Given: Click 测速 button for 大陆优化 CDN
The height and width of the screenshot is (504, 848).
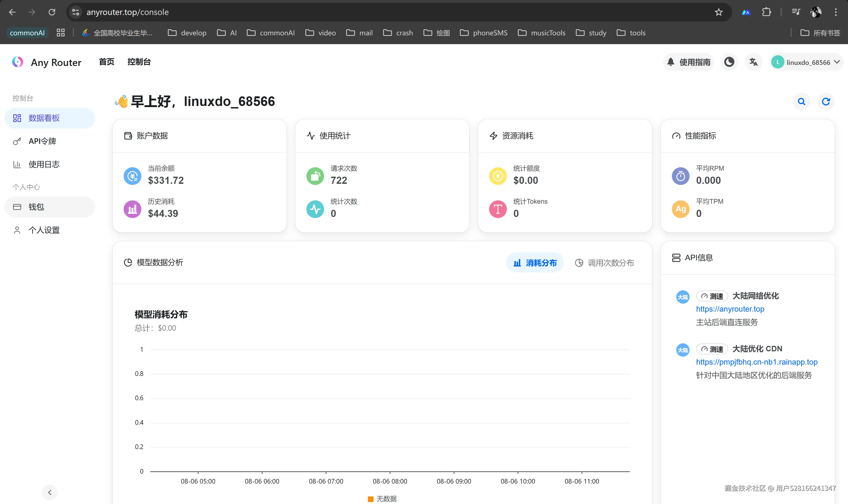Looking at the screenshot, I should tap(712, 349).
